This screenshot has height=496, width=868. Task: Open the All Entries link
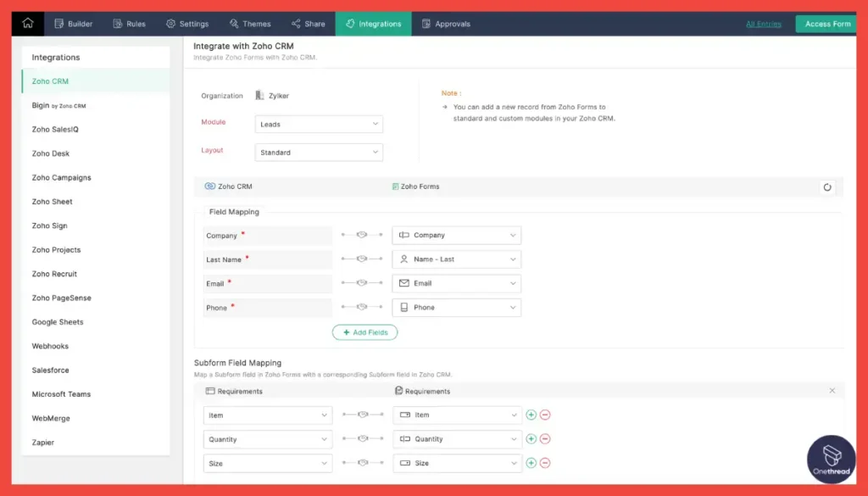click(x=764, y=24)
